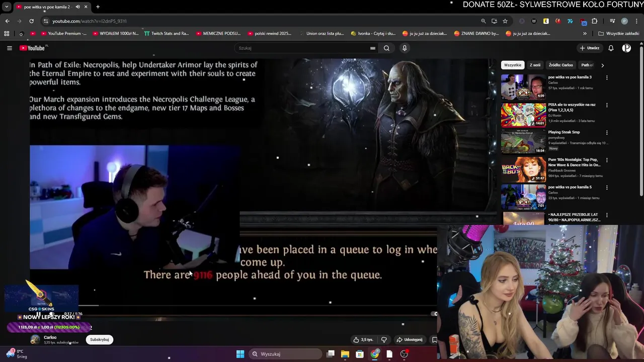The height and width of the screenshot is (362, 644).
Task: Click the YouTube page vertical scrollbar
Action: pyautogui.click(x=641, y=121)
